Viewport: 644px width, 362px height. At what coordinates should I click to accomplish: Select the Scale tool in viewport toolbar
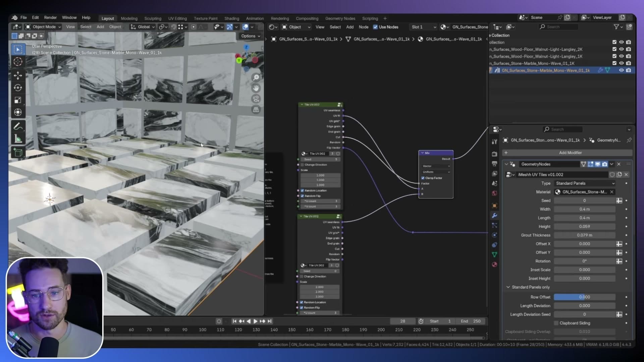(18, 100)
